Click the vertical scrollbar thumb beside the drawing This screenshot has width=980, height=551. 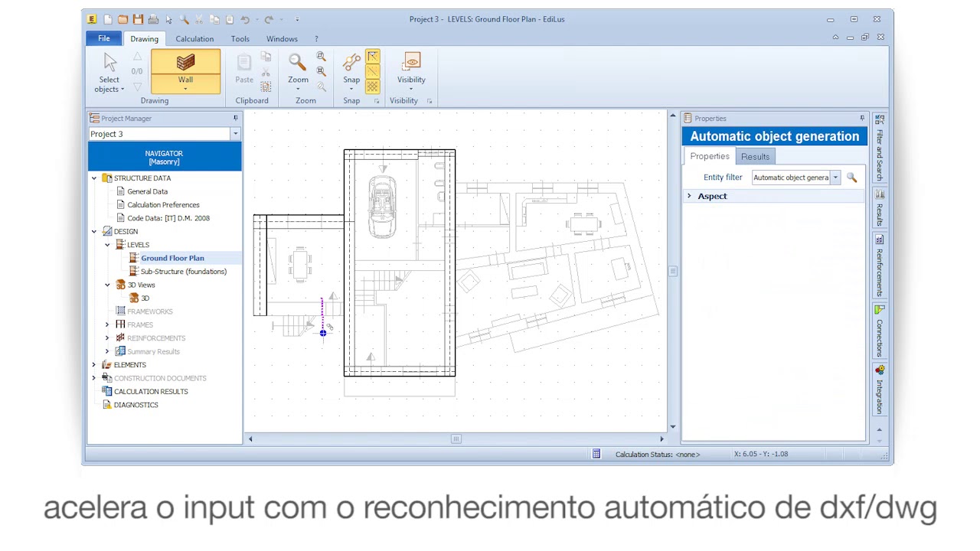[x=673, y=271]
